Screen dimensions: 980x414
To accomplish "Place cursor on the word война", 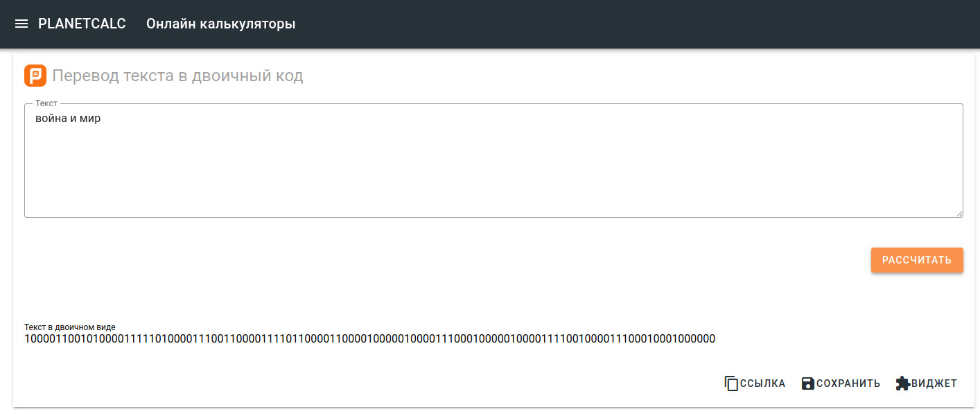I will click(x=52, y=119).
